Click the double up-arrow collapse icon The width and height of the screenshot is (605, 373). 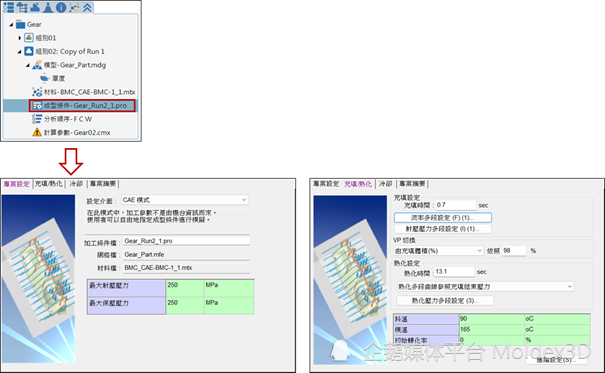click(88, 7)
